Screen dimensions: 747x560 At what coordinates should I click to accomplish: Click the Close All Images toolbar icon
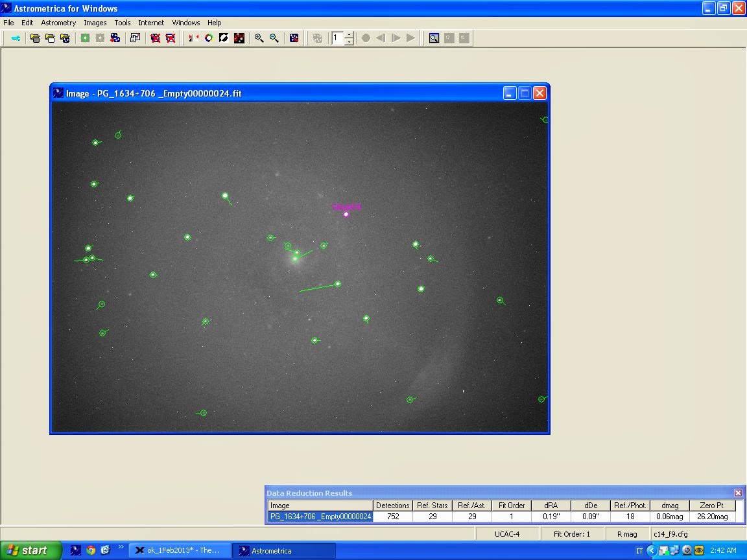171,38
